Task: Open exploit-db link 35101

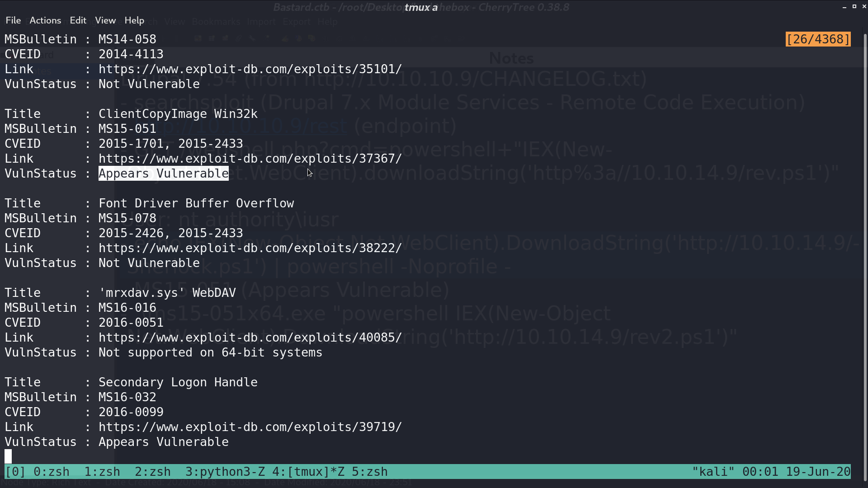Action: tap(250, 69)
